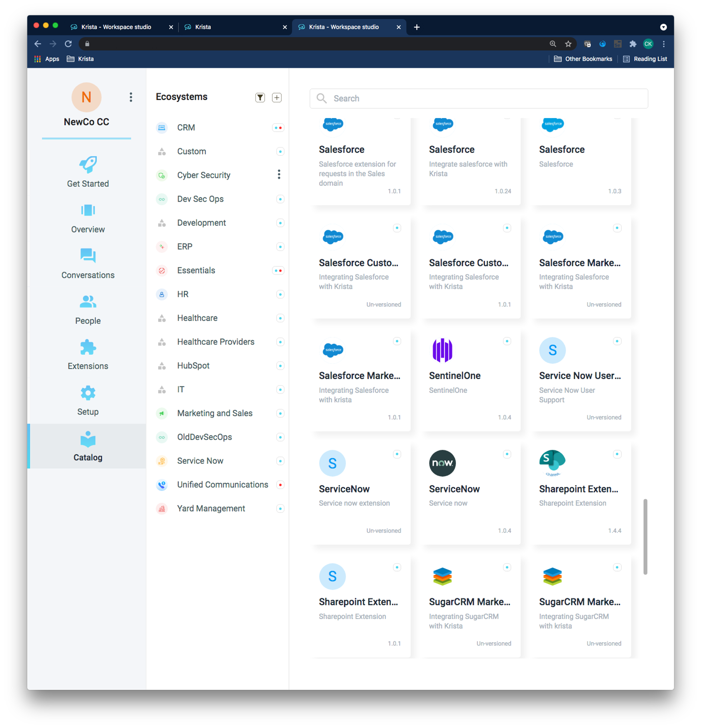Open the browser extensions puzzle icon
This screenshot has width=701, height=728.
[633, 44]
